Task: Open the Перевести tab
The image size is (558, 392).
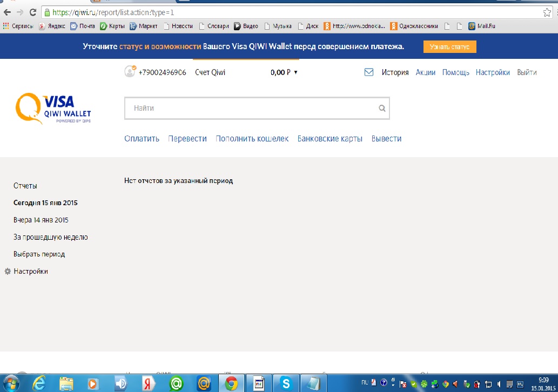Action: (187, 139)
